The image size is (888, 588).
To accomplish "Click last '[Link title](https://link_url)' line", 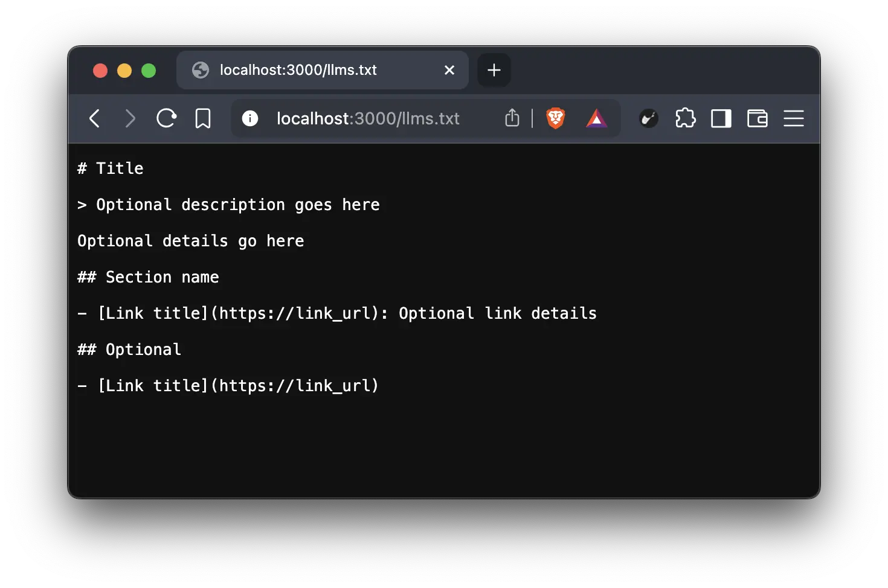I will click(x=228, y=386).
